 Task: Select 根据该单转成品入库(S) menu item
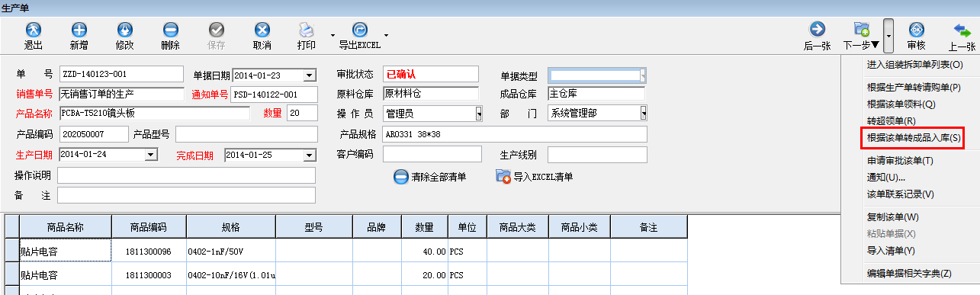coord(914,138)
